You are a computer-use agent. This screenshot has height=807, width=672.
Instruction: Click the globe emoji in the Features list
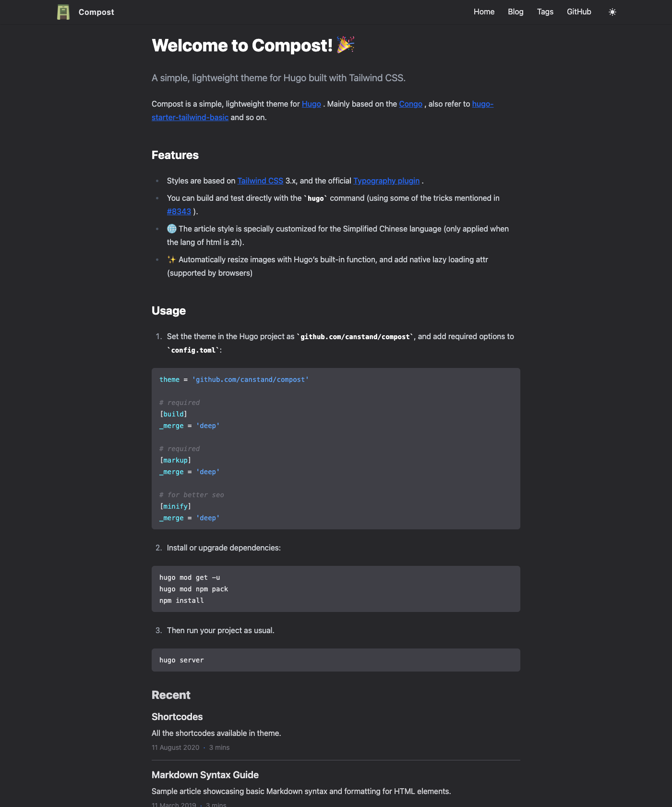click(171, 228)
